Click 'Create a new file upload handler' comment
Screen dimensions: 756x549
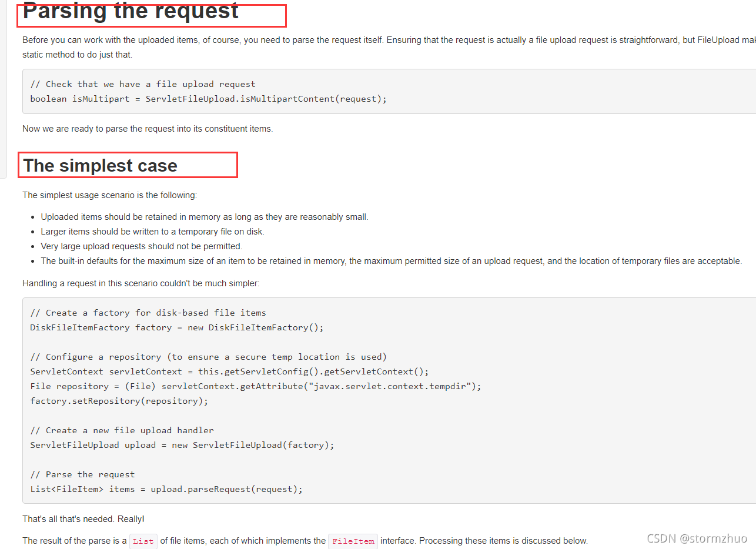pyautogui.click(x=122, y=430)
